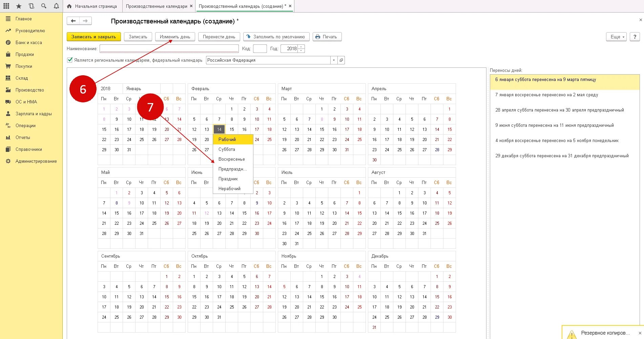The width and height of the screenshot is (644, 339).
Task: Click the home icon on Начальная страница tab
Action: (69, 6)
